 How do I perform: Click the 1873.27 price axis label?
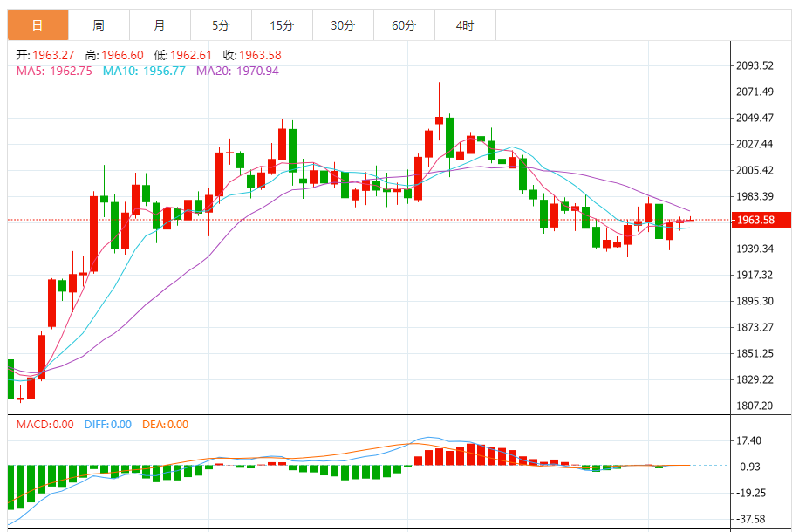[755, 327]
